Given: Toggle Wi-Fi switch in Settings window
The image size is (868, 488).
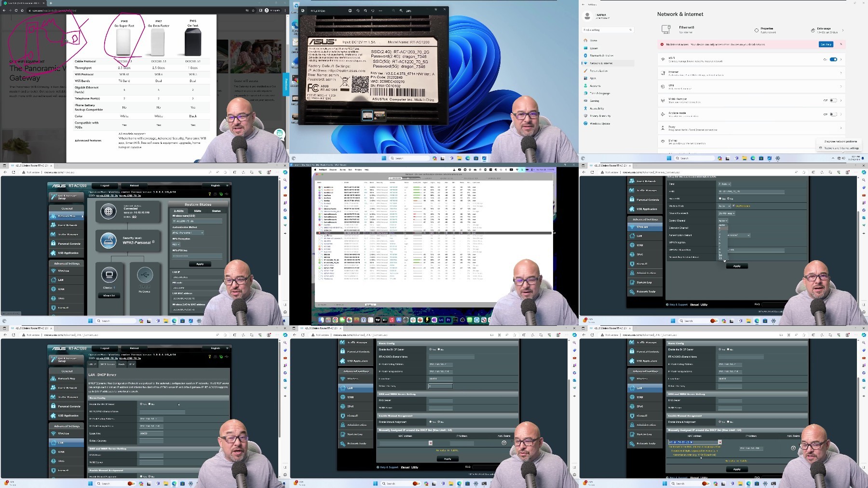Looking at the screenshot, I should point(833,59).
